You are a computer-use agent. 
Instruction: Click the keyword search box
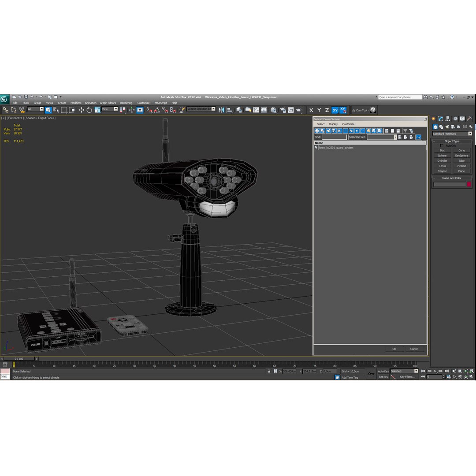pyautogui.click(x=400, y=97)
